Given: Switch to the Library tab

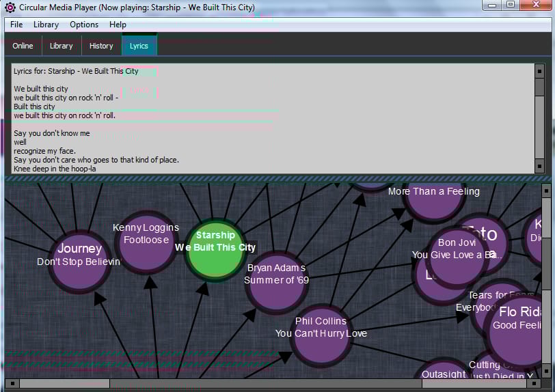Looking at the screenshot, I should (62, 46).
